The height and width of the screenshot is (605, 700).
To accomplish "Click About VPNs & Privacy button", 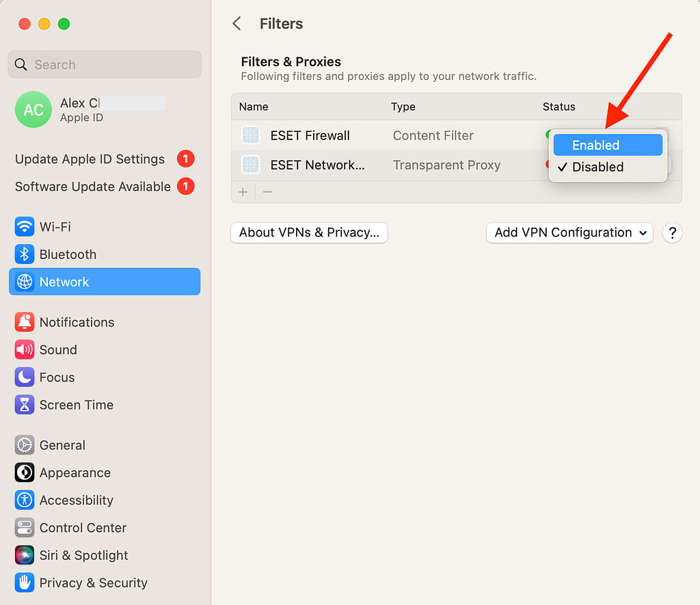I will 308,232.
